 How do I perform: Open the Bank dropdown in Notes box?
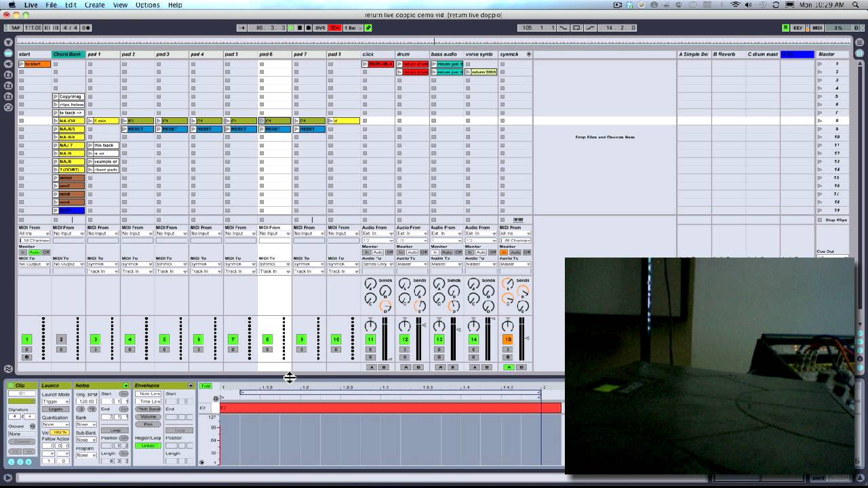[x=86, y=424]
